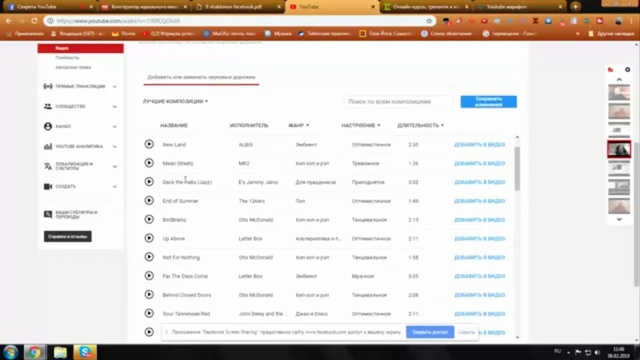Play the Far The Days Come track
The height and width of the screenshot is (360, 640).
[149, 276]
